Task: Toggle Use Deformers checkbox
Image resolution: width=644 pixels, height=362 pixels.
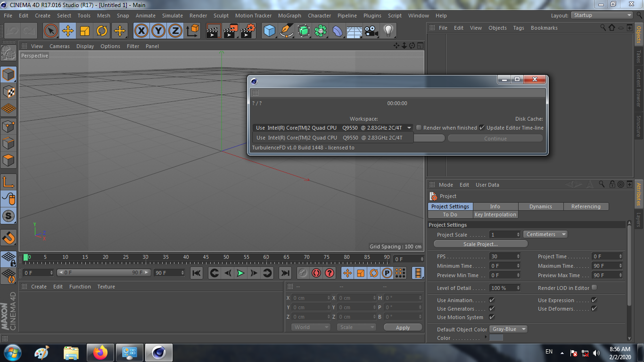Action: pos(594,308)
